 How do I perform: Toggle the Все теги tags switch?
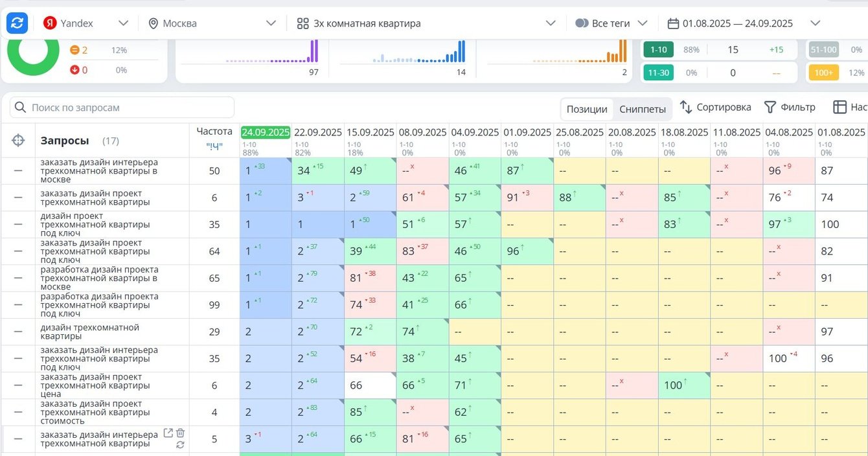coord(582,23)
